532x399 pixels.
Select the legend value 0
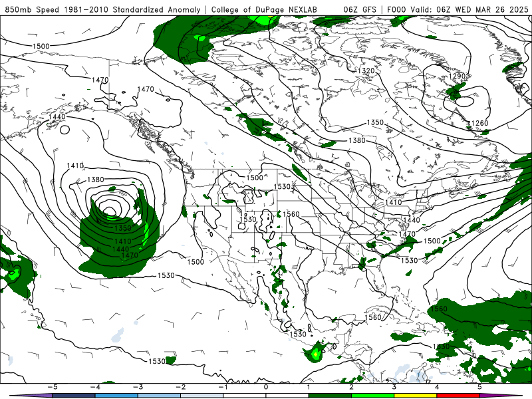(265, 387)
